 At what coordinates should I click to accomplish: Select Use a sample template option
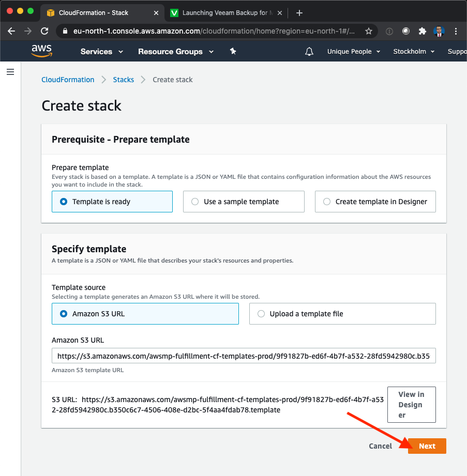pos(244,202)
